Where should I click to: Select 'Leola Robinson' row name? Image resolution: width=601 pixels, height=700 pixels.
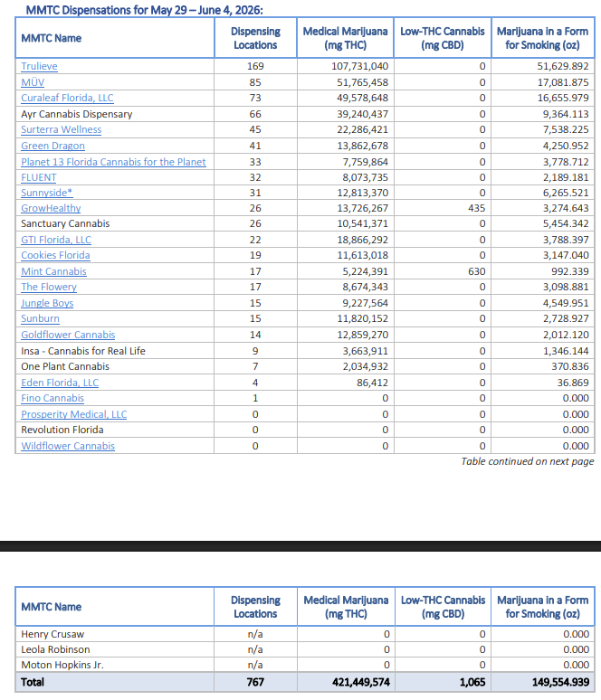(x=55, y=649)
